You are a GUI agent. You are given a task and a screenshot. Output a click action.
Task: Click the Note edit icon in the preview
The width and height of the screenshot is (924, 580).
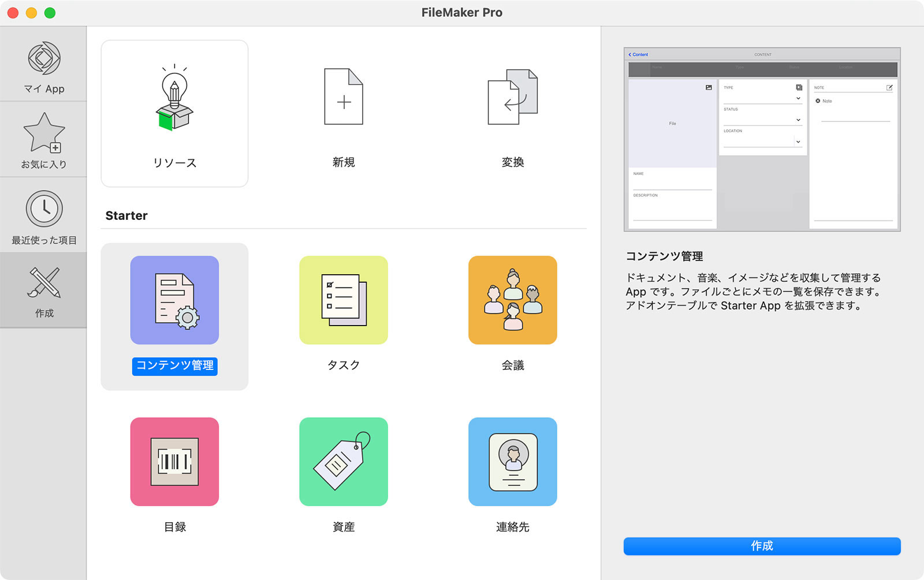(890, 88)
